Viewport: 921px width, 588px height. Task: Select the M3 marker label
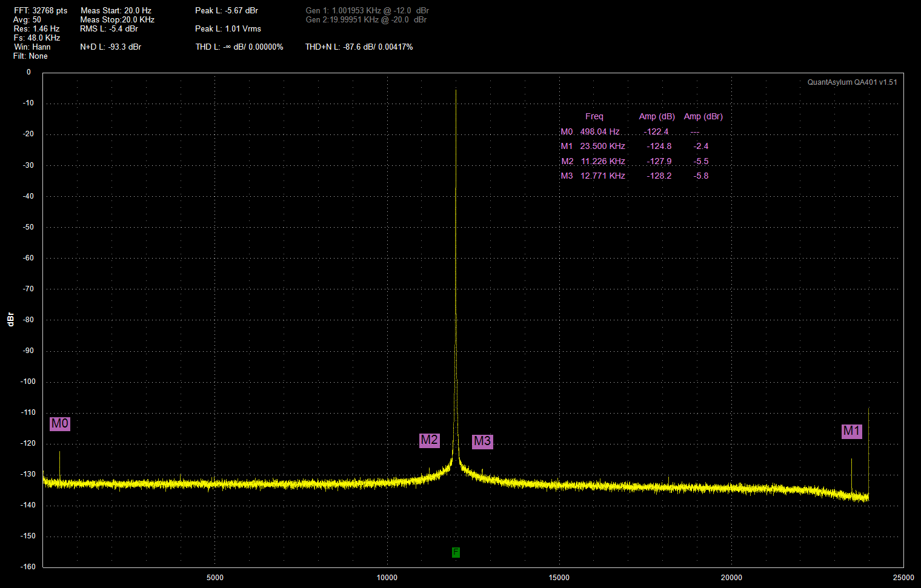click(x=482, y=441)
